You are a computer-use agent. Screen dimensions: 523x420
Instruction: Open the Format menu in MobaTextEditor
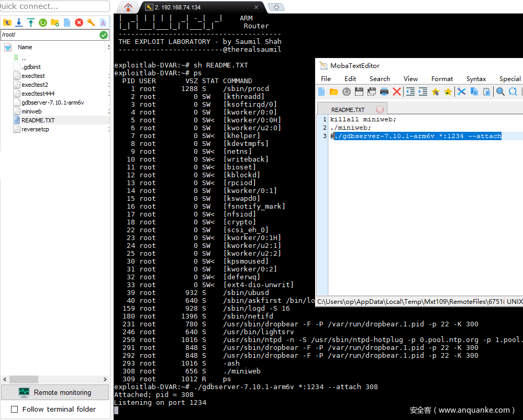coord(442,78)
